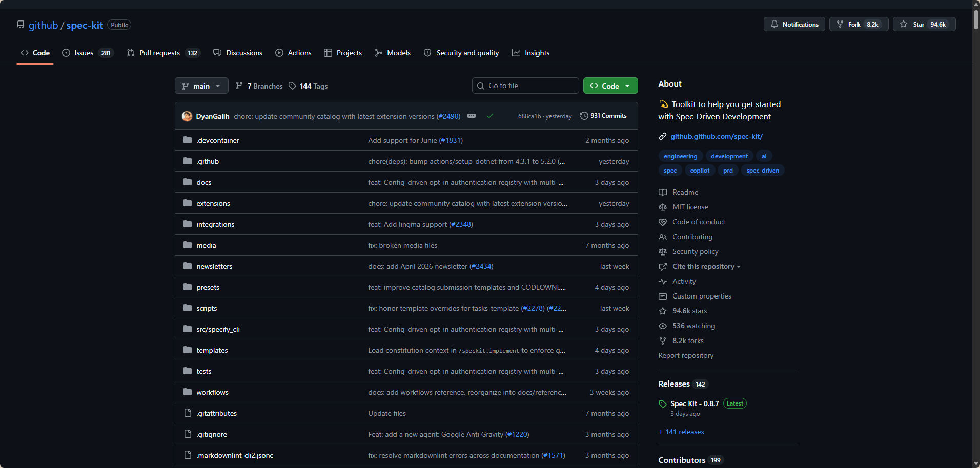Open the Actions tab

click(293, 53)
